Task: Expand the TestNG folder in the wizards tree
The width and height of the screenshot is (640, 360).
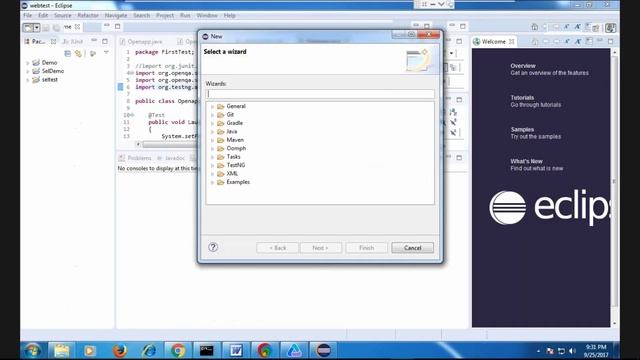Action: 212,166
